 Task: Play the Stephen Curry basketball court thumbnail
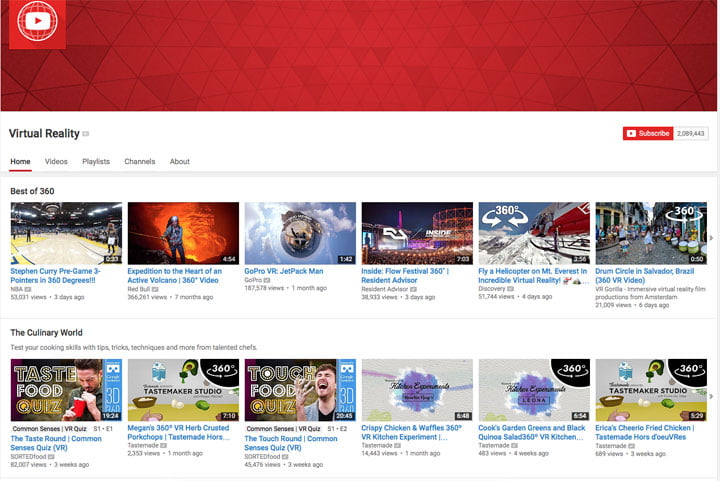tap(67, 233)
